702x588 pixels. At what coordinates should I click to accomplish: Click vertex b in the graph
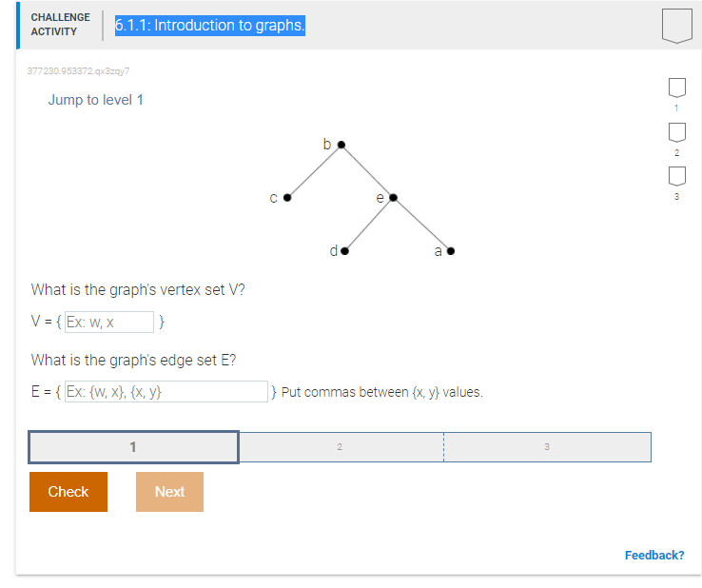pos(341,145)
